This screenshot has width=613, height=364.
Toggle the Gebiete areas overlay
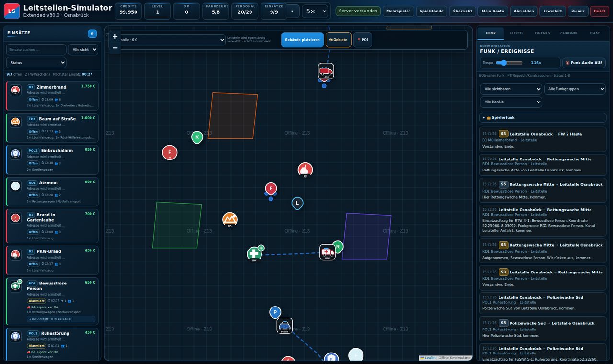338,40
